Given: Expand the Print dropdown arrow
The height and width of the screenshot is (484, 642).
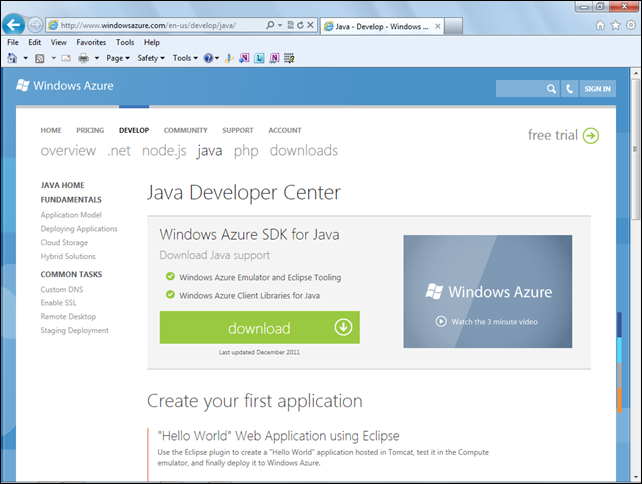Looking at the screenshot, I should pos(97,58).
